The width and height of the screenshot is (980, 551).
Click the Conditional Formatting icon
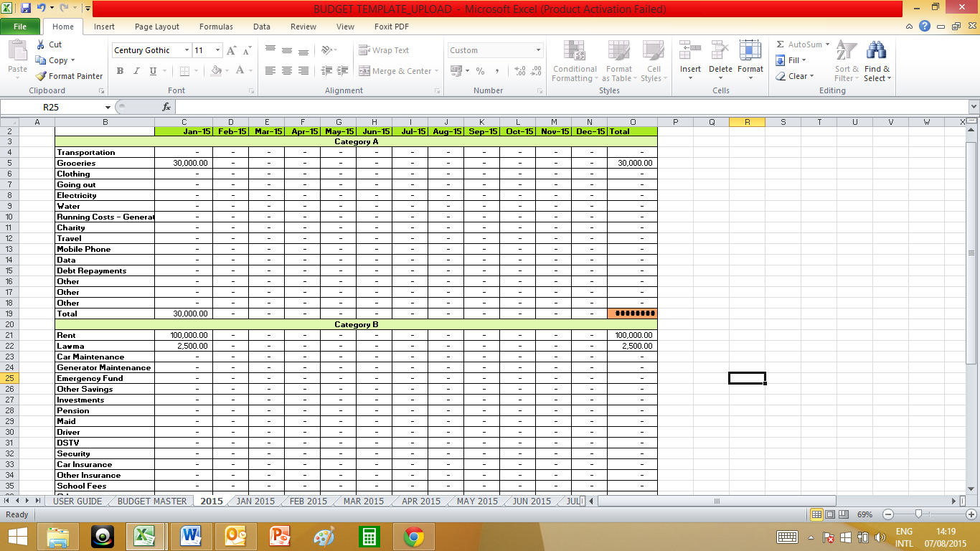574,52
